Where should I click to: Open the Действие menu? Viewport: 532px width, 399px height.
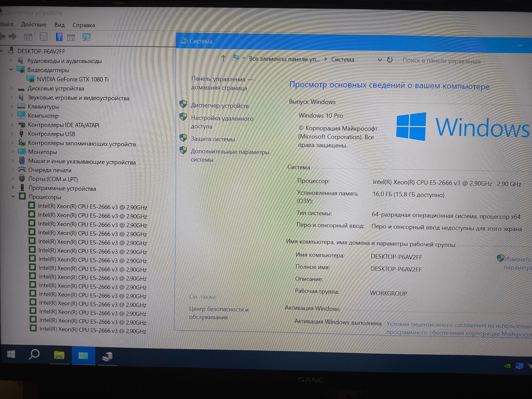[34, 24]
